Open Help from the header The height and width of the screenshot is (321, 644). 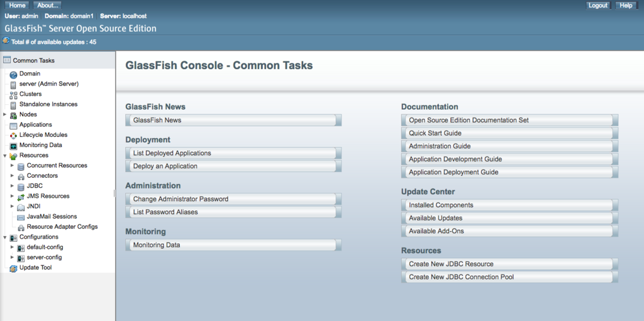(626, 5)
